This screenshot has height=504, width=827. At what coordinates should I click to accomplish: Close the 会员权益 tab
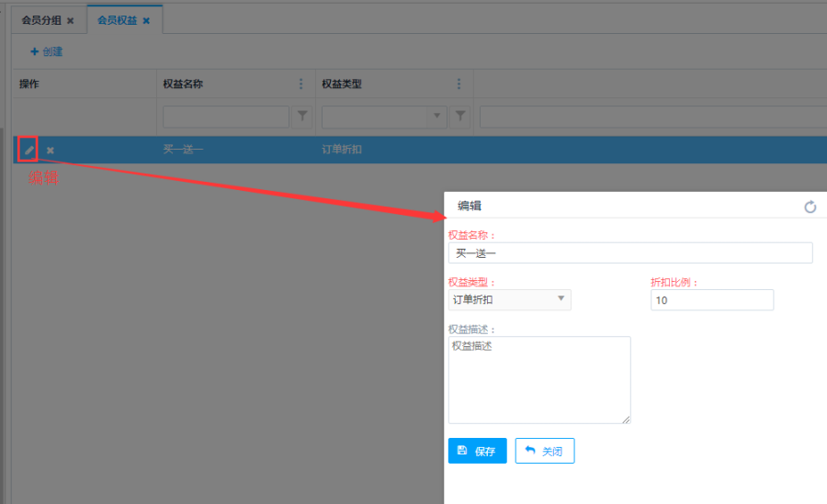(146, 20)
